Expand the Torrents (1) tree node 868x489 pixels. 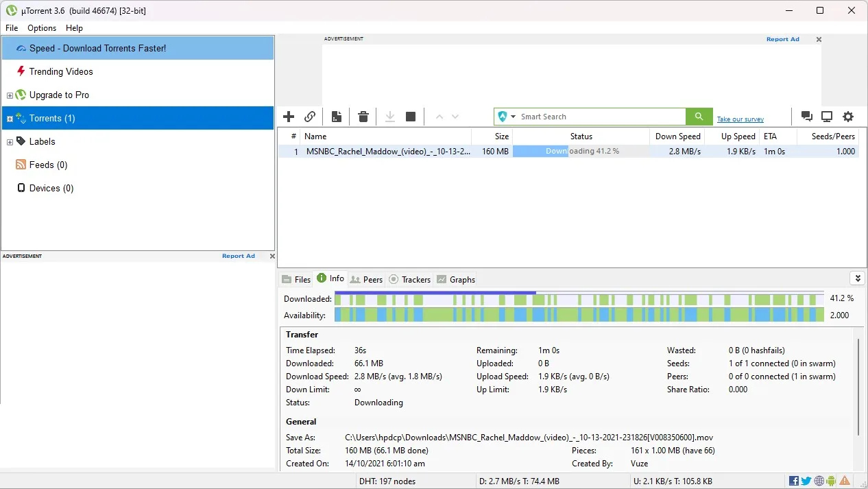pos(10,119)
